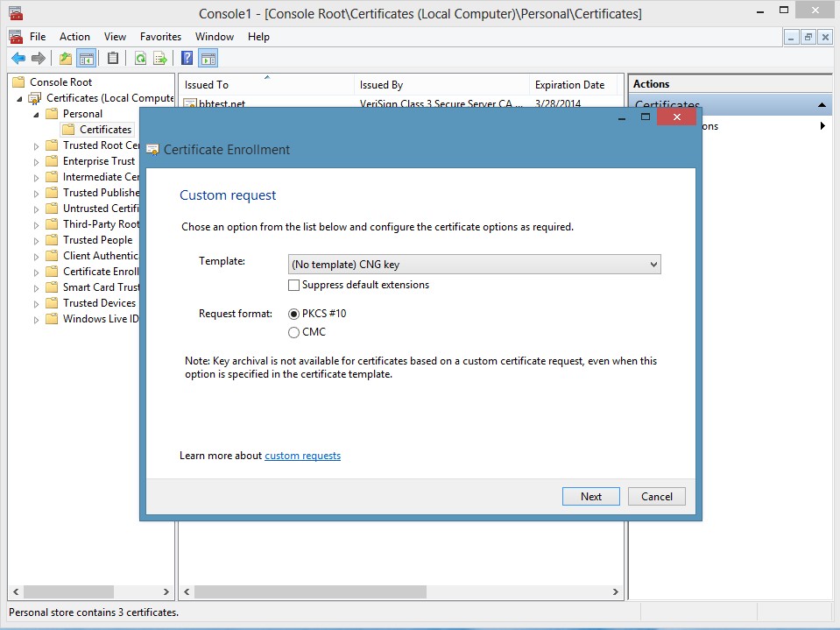This screenshot has width=840, height=630.
Task: Select the CMC request format
Action: [x=293, y=333]
